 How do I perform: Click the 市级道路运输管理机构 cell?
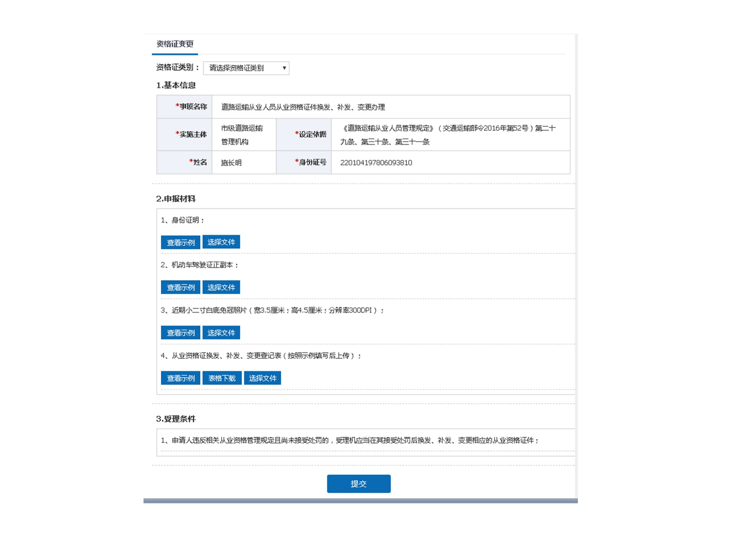pos(244,135)
